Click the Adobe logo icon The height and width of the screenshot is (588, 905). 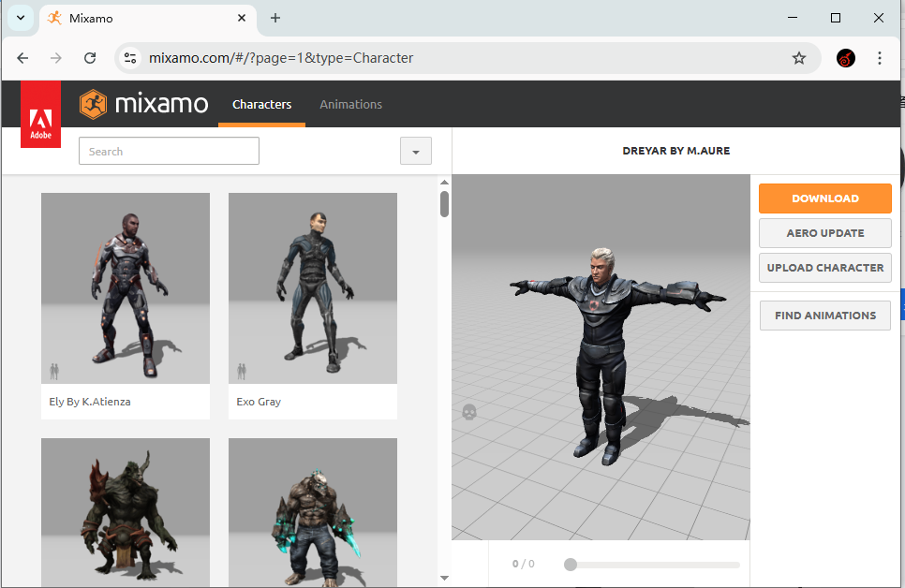pyautogui.click(x=41, y=114)
